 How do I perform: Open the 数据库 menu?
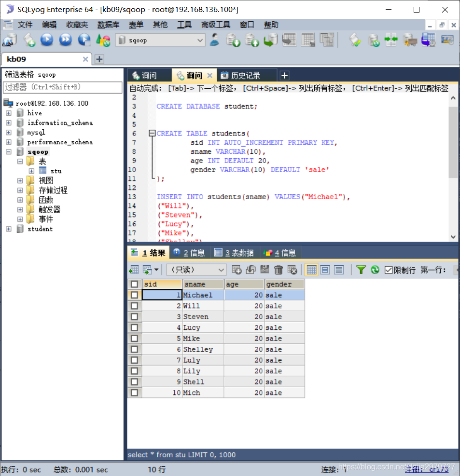tap(108, 25)
